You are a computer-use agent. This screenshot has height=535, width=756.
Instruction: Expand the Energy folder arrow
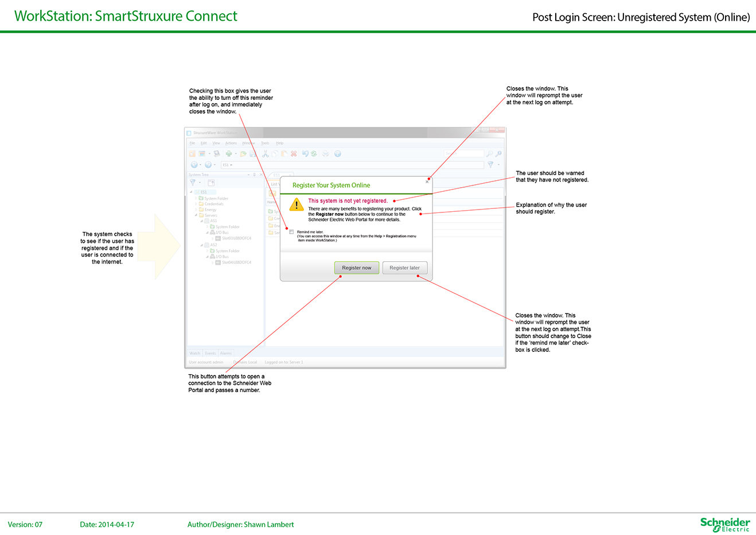tap(196, 210)
